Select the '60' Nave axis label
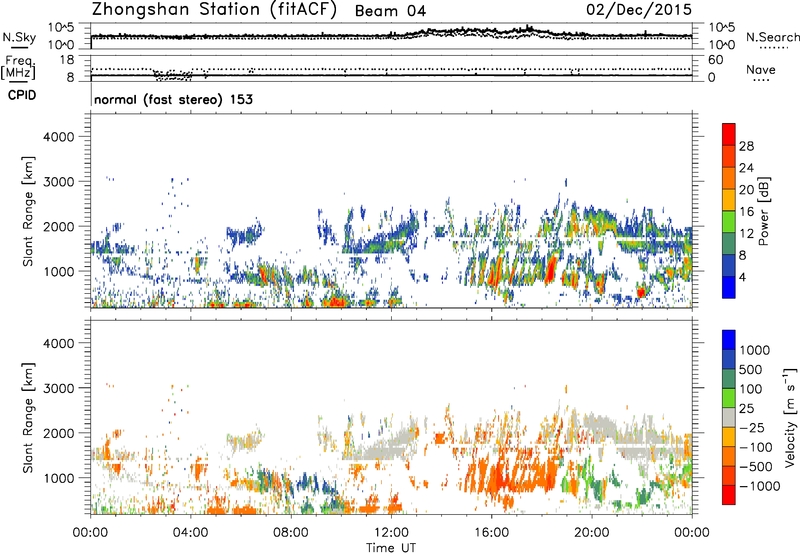This screenshot has width=800, height=554. [715, 60]
